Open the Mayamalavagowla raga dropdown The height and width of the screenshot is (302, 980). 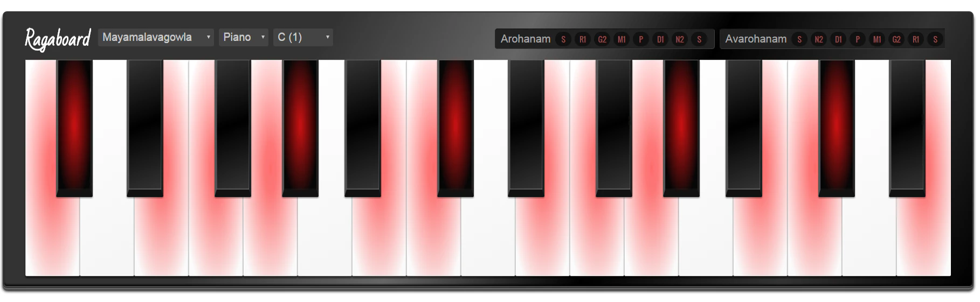point(156,37)
